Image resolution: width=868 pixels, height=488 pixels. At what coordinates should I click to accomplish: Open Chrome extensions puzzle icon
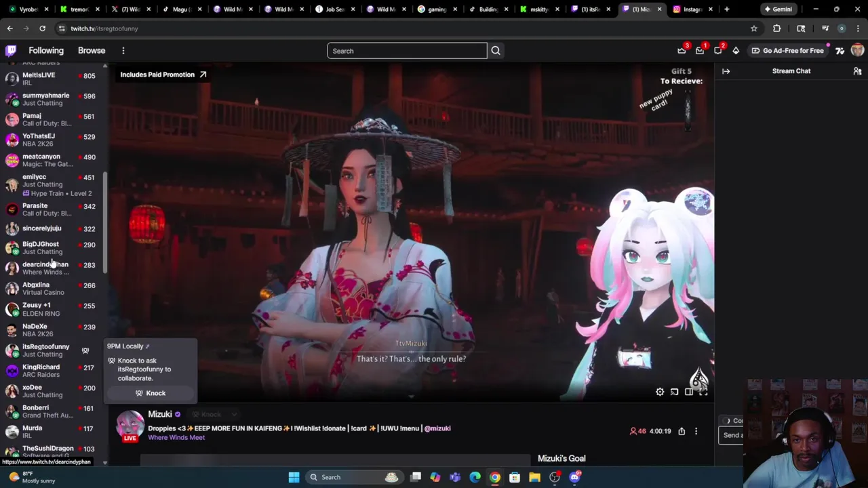pyautogui.click(x=777, y=28)
